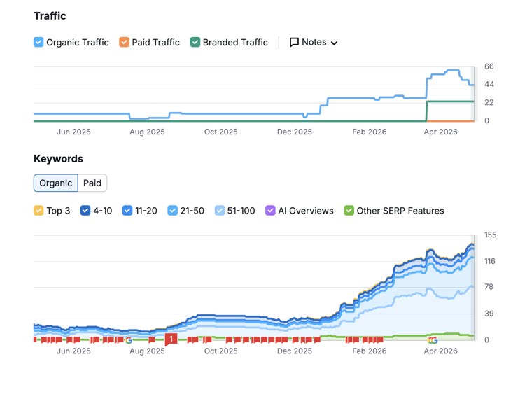Screen dimensions: 532x406
Task: Click Apr 2026 label under Traffic chart
Action: 441,132
